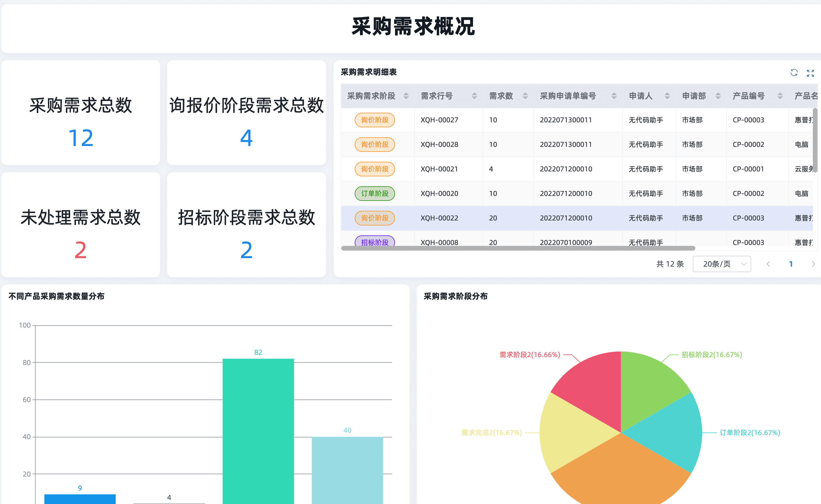Screen dimensions: 821x504
Task: Go to the next page arrow
Action: 813,264
